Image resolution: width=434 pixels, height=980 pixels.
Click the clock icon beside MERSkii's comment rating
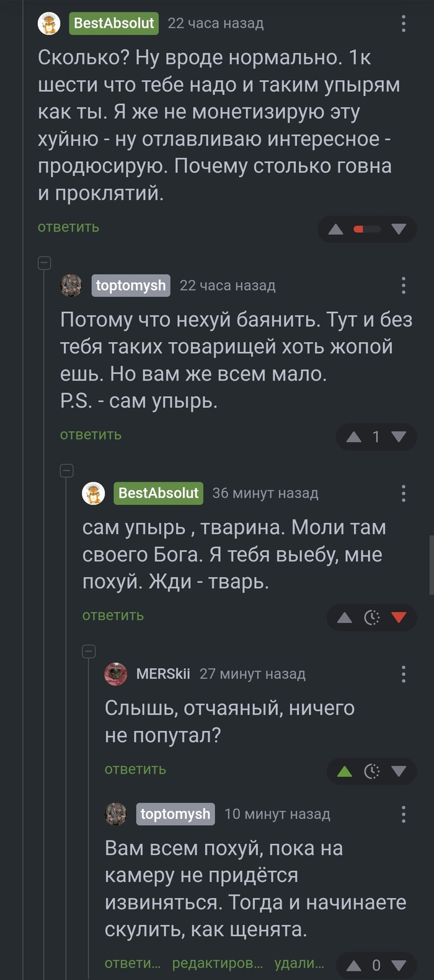coord(371,771)
